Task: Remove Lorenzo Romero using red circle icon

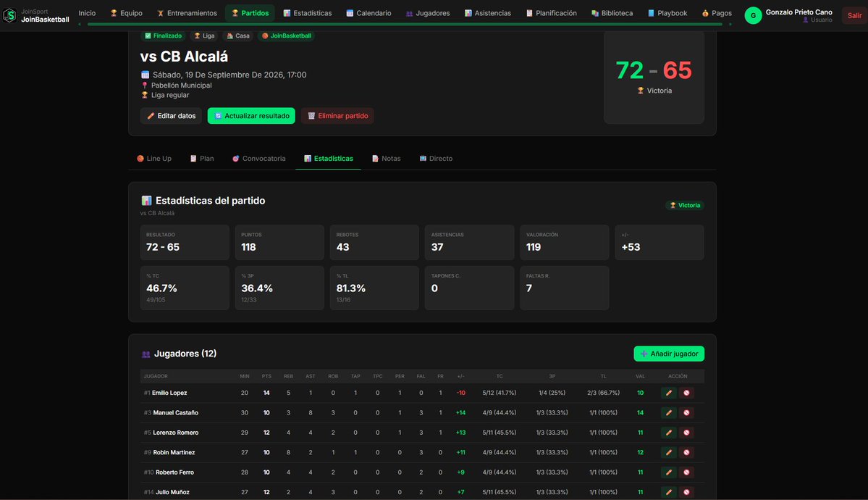Action: point(686,433)
